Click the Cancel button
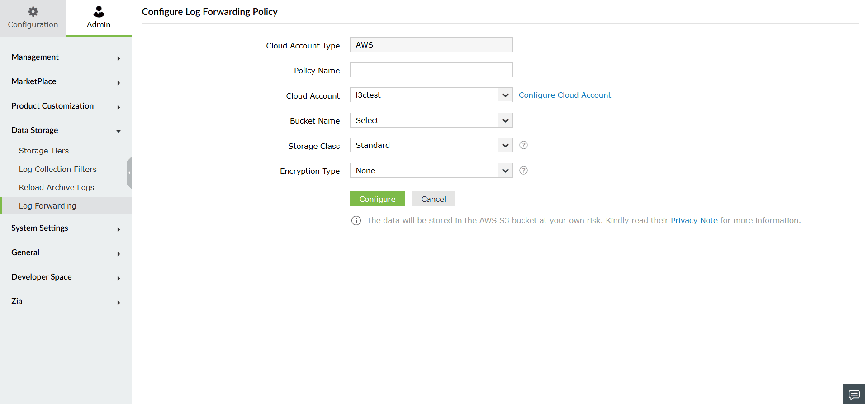Screen dimensions: 868x404 coord(433,199)
